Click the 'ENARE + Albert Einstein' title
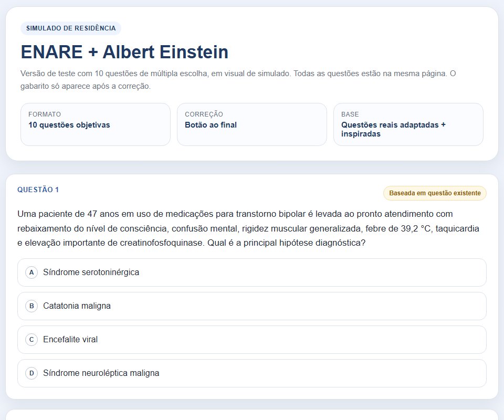This screenshot has height=420, width=504. click(x=124, y=52)
